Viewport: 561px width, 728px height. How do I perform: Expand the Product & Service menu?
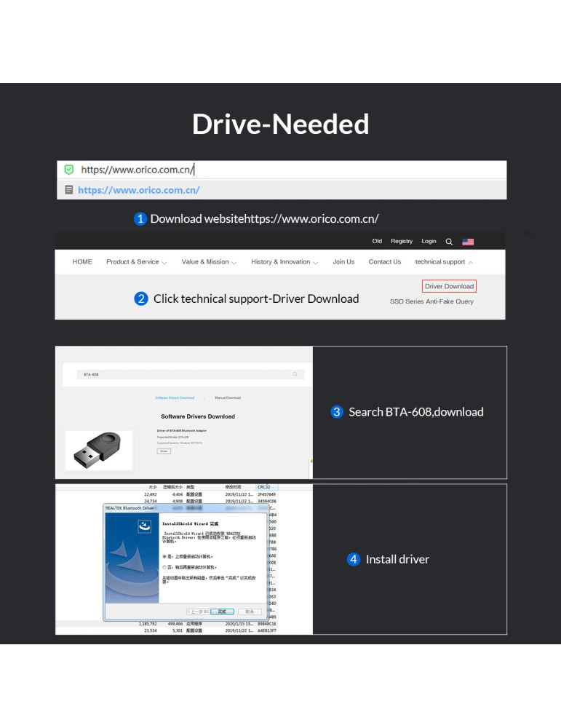(x=136, y=262)
